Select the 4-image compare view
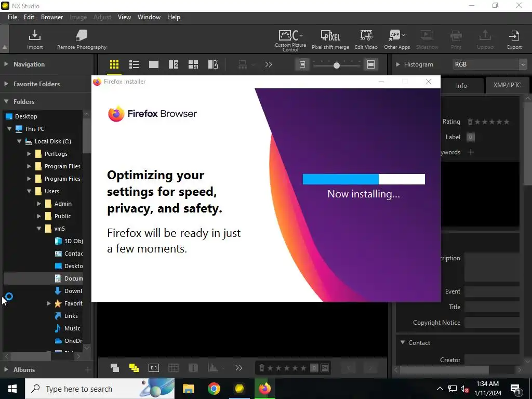 (193, 64)
